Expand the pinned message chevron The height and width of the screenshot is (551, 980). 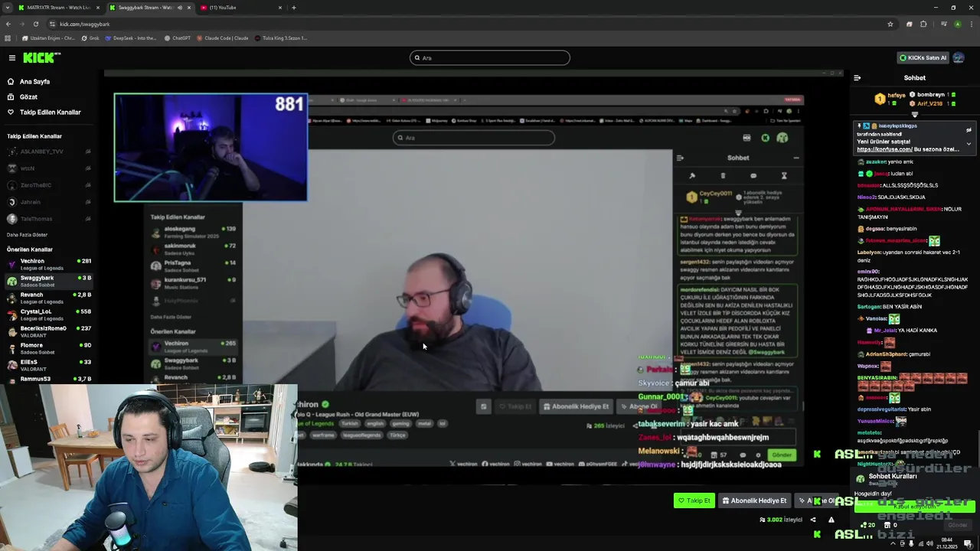(969, 143)
